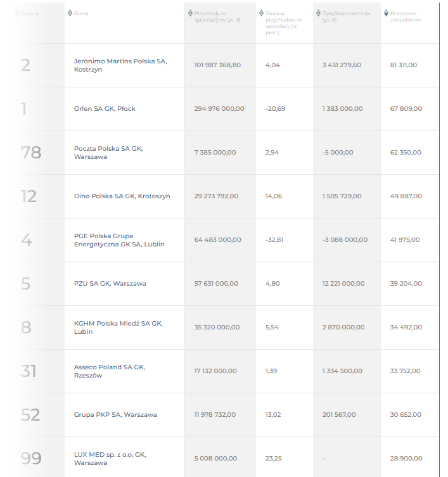Click net profit value 3 431 279,60
This screenshot has width=448, height=477.
pos(342,65)
